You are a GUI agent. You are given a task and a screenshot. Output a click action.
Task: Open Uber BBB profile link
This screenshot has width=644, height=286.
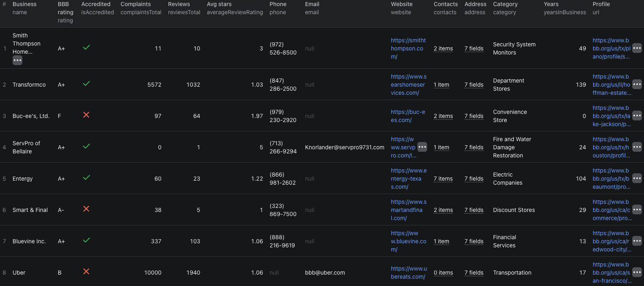[612, 273]
